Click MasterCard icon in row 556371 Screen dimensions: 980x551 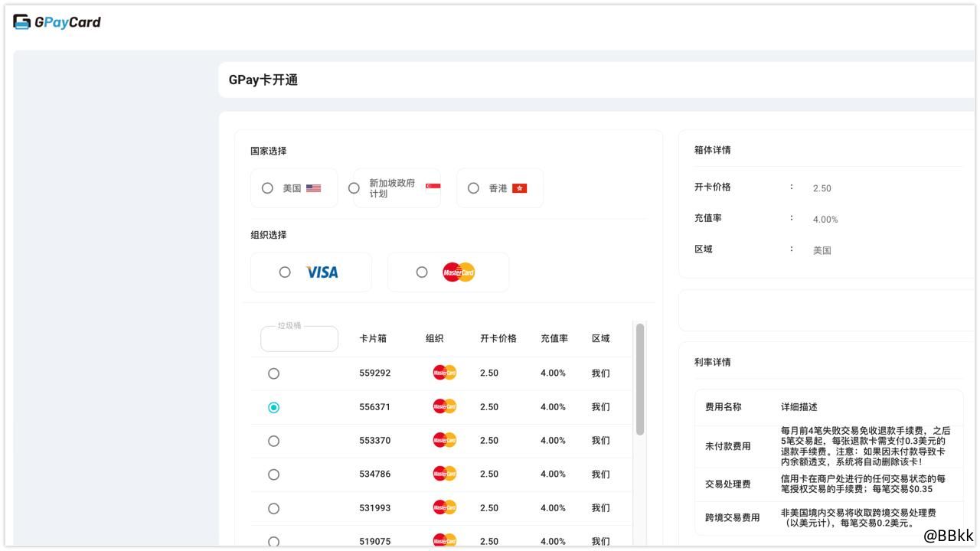click(445, 406)
